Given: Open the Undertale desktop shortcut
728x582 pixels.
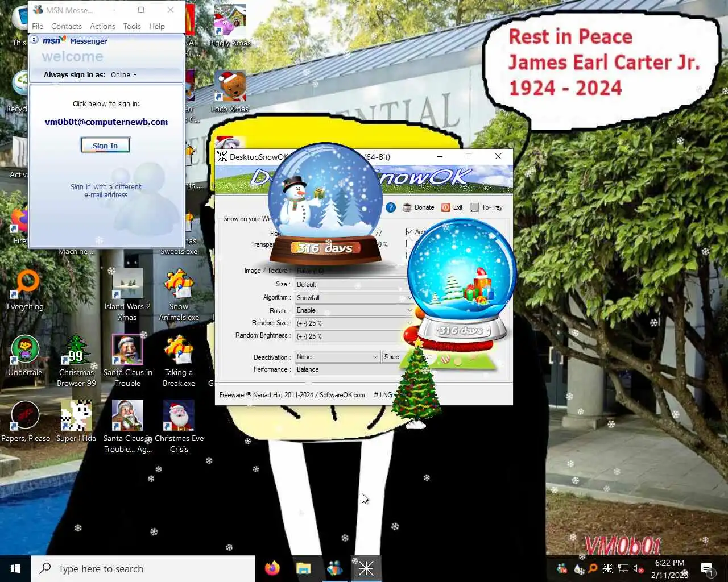Looking at the screenshot, I should point(25,356).
